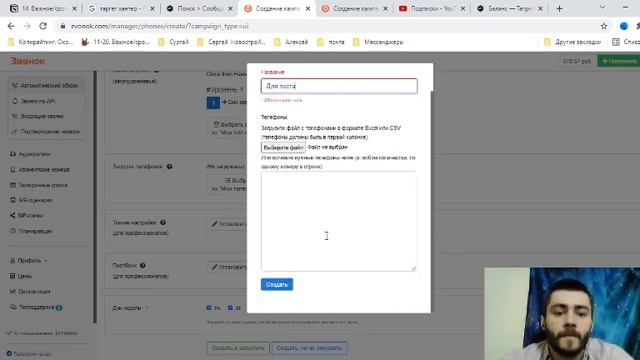Click the green 'Пополнить' button
The image size is (640, 360).
point(619,61)
